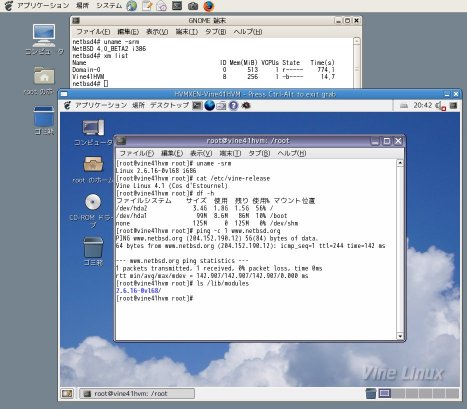Click the Vine41HVM row in xm list output
This screenshot has height=409, width=467.
tap(203, 77)
